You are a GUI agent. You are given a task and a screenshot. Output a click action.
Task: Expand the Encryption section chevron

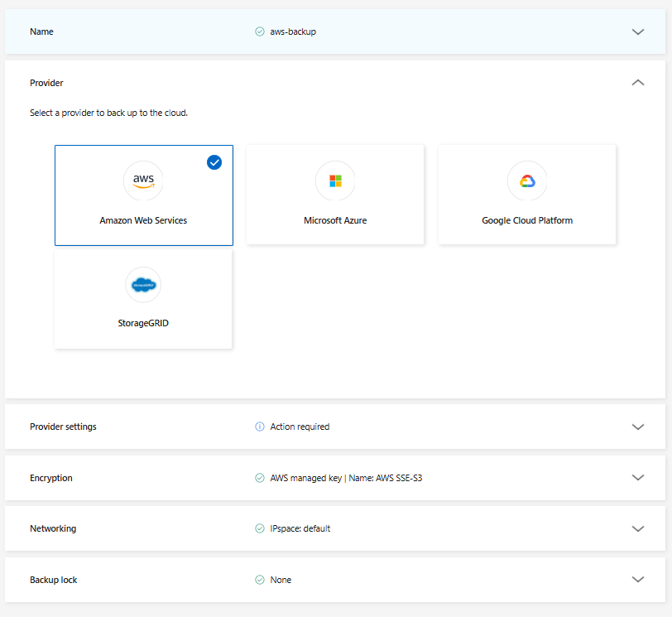pos(637,478)
